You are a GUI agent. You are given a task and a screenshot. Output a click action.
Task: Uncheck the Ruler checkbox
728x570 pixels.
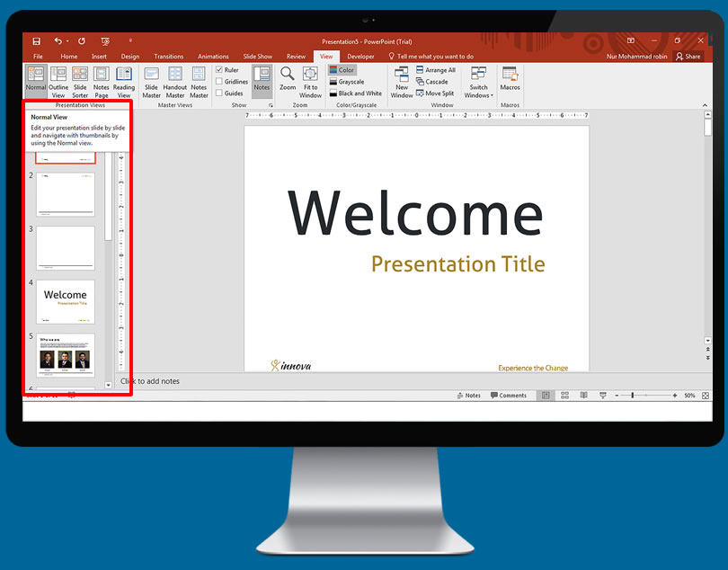[x=219, y=70]
